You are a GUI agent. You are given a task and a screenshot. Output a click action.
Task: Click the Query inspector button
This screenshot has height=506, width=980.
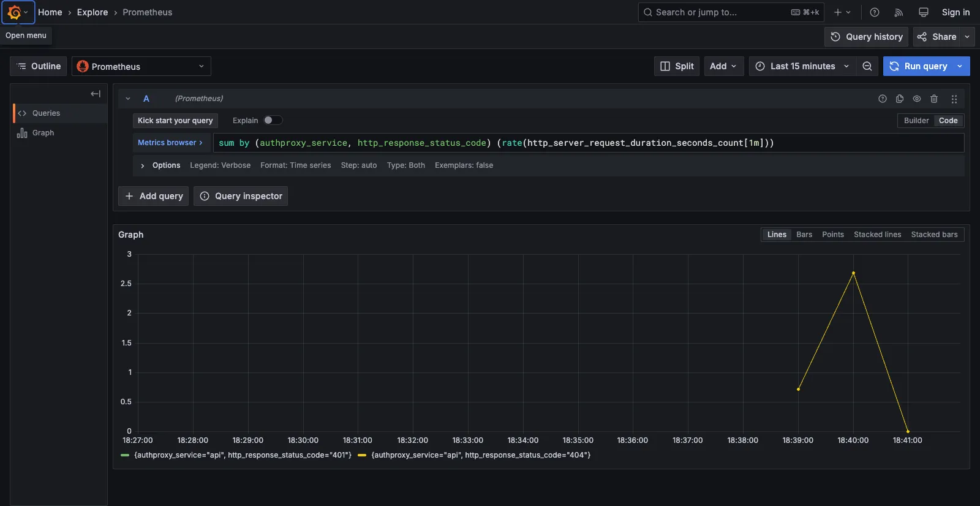[241, 196]
